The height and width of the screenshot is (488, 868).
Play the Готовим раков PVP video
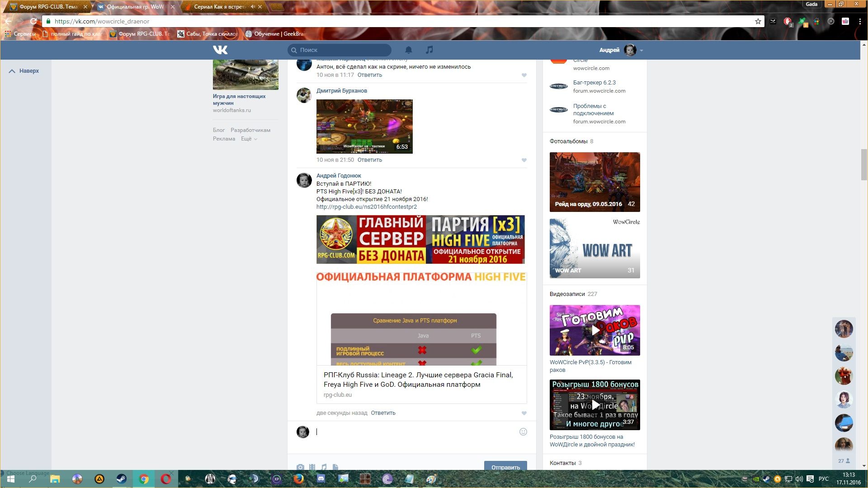click(595, 330)
